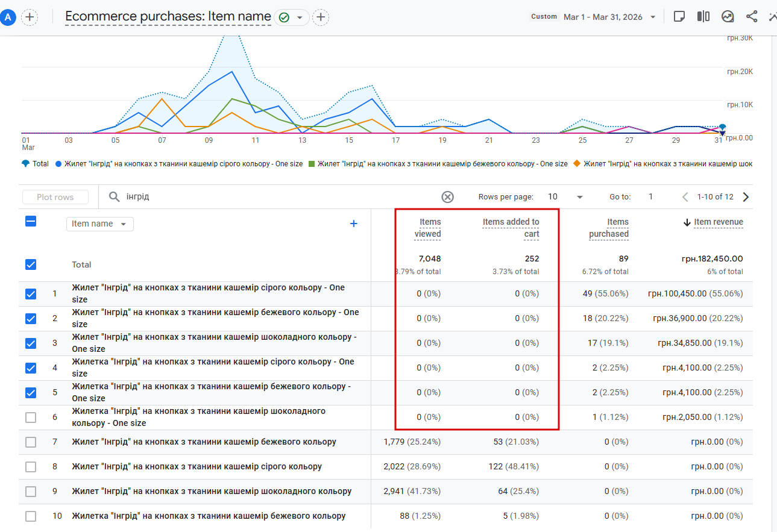This screenshot has width=777, height=532.
Task: Click the Go to page field
Action: [651, 197]
